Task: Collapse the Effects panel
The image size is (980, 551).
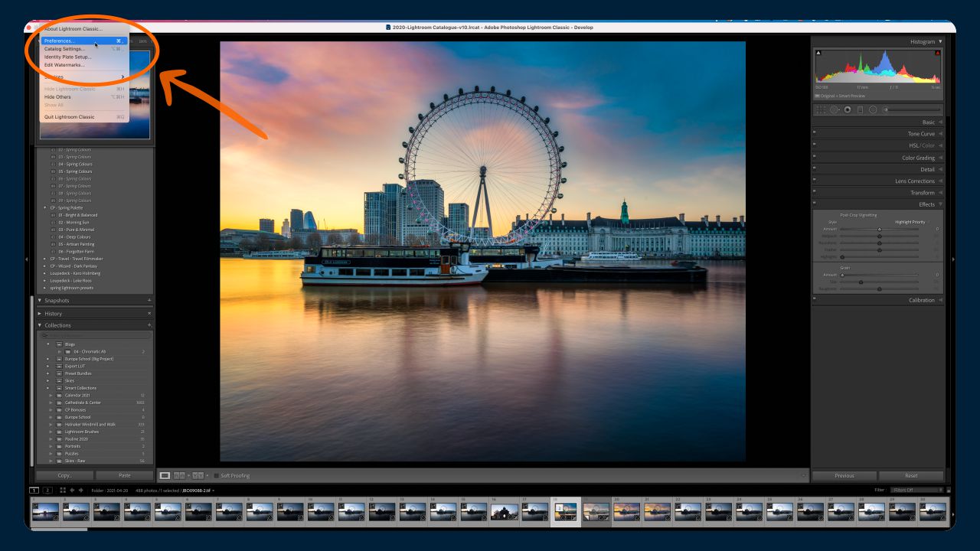Action: click(940, 204)
